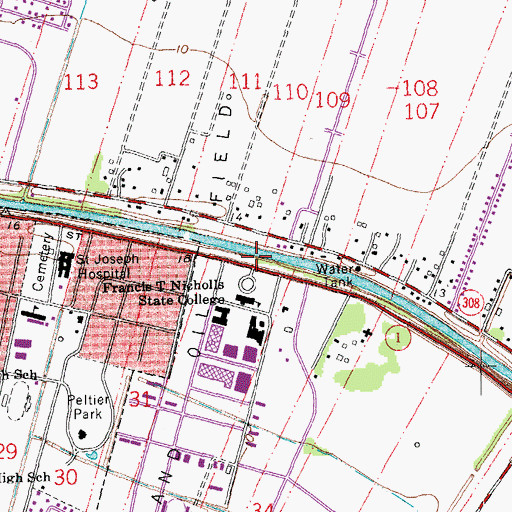This screenshot has width=512, height=512.
Task: Click the Francis T Nicholls State College label
Action: [164, 293]
